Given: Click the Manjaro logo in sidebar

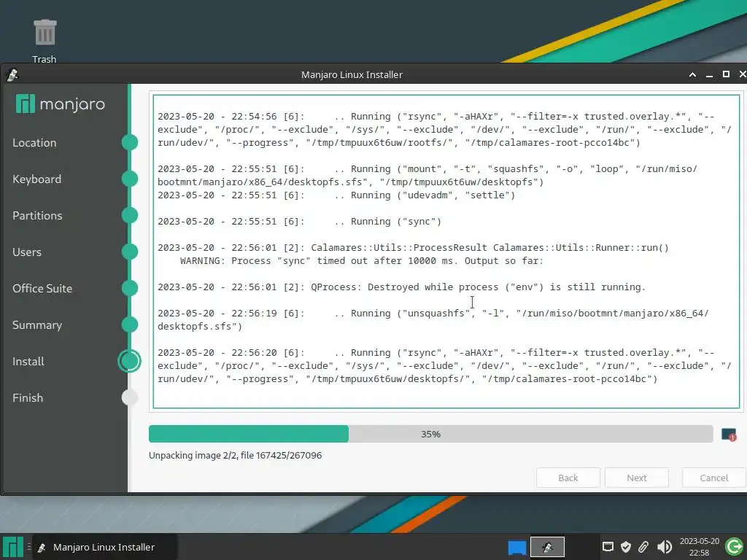Looking at the screenshot, I should coord(61,104).
